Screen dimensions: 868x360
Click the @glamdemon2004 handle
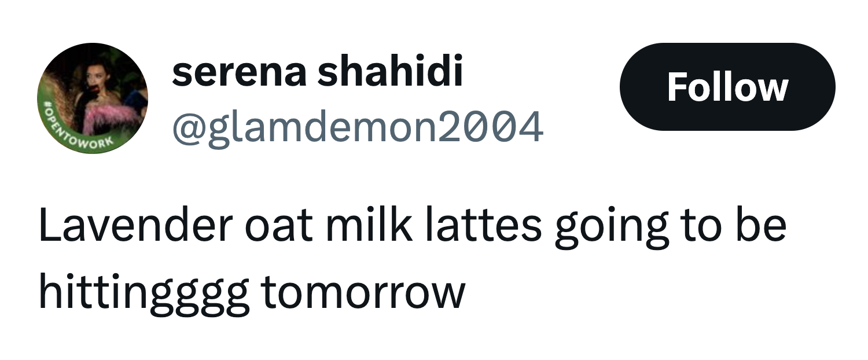357,127
